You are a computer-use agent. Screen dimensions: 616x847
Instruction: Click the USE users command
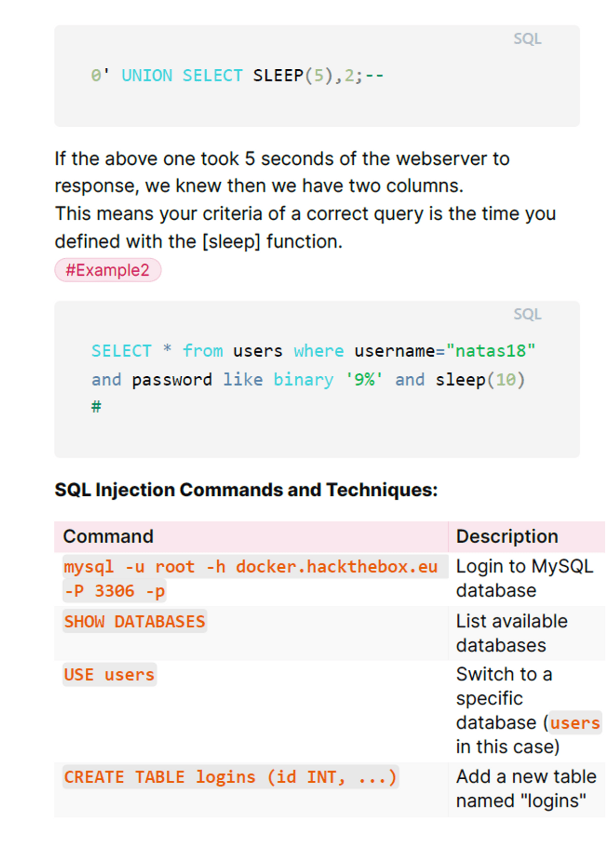coord(109,675)
